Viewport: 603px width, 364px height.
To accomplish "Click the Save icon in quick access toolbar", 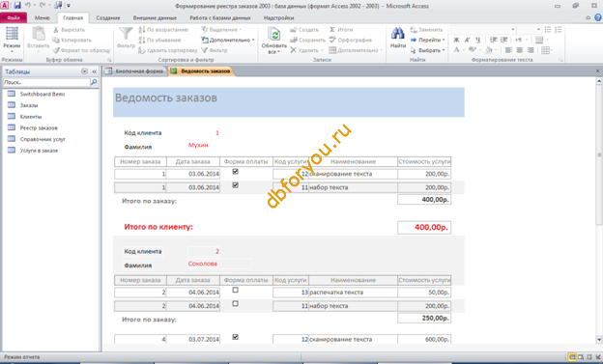I will 17,6.
